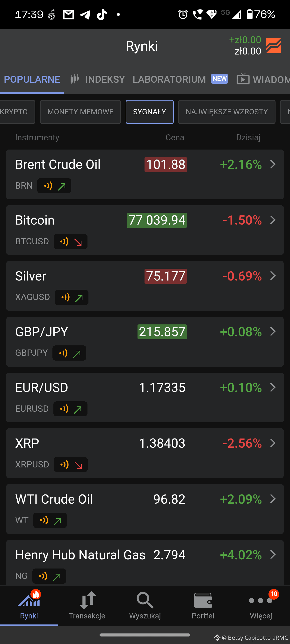
Task: Expand GBP/JPY row chevron
Action: [x=273, y=331]
